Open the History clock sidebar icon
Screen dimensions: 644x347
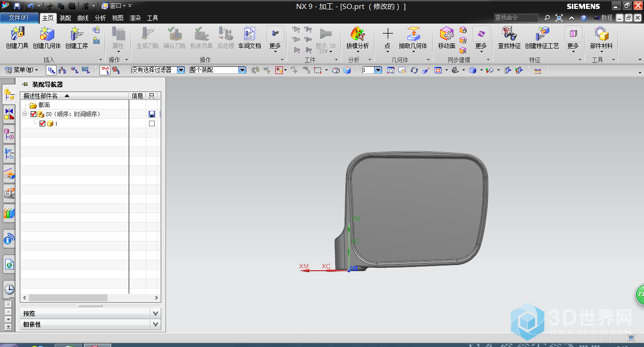click(x=9, y=289)
